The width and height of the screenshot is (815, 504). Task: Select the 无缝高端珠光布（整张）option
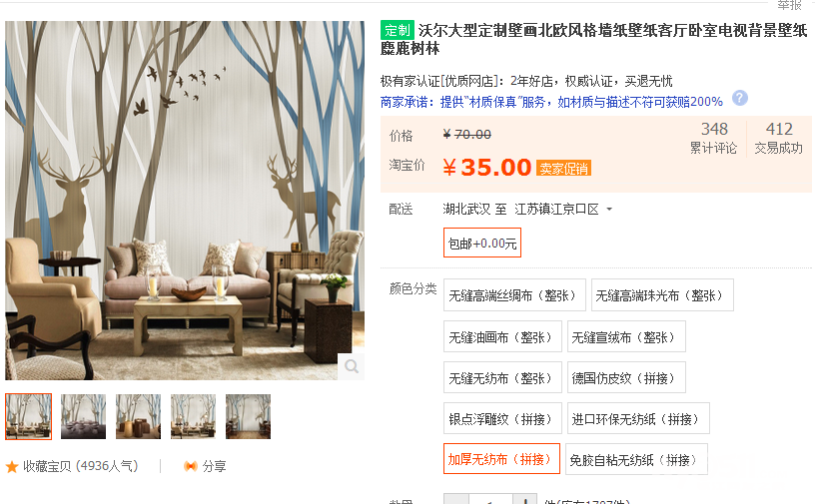[662, 295]
